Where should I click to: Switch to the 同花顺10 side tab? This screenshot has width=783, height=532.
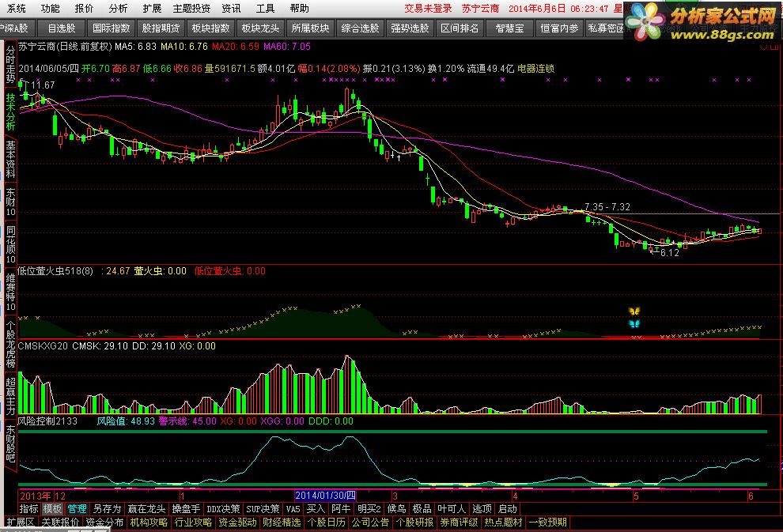[10, 244]
